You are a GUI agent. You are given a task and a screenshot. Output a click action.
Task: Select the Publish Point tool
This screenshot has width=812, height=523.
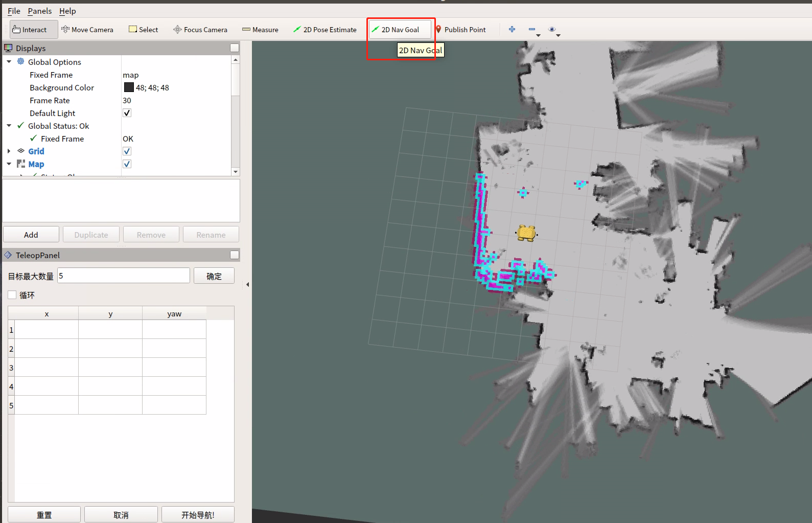pyautogui.click(x=460, y=30)
